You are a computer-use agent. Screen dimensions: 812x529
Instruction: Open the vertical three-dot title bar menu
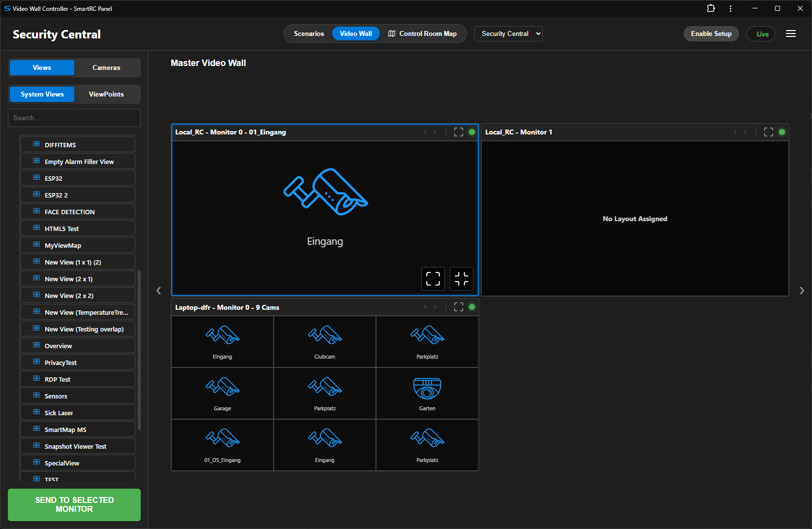click(x=730, y=8)
